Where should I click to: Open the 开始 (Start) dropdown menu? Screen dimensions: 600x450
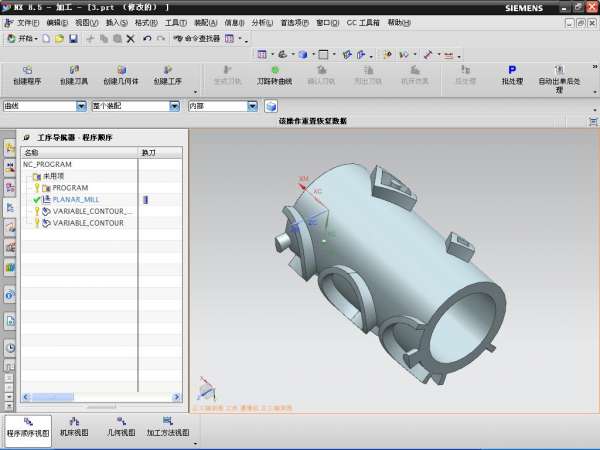click(22, 39)
